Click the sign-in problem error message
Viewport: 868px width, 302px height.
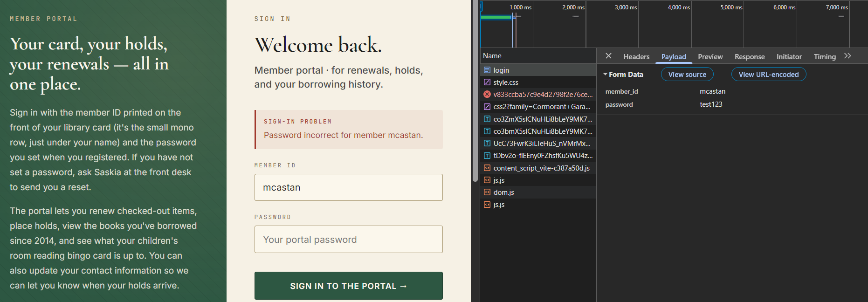click(x=348, y=130)
